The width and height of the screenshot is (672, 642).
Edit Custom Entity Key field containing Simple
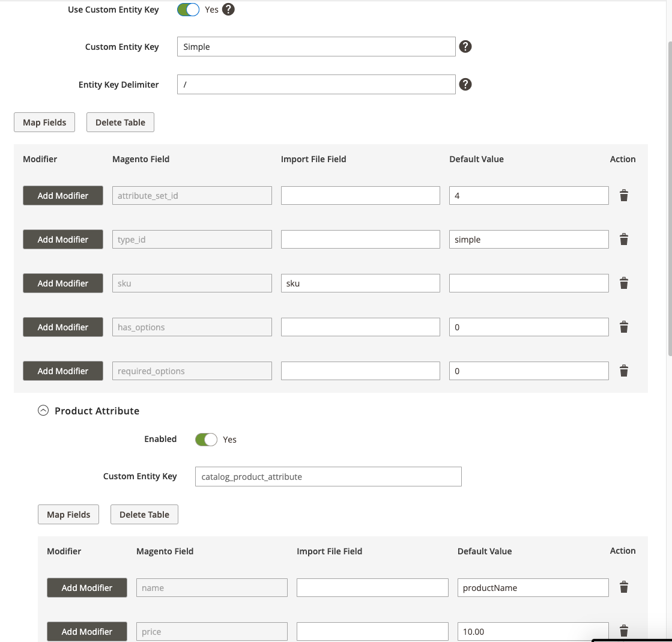[x=316, y=47]
